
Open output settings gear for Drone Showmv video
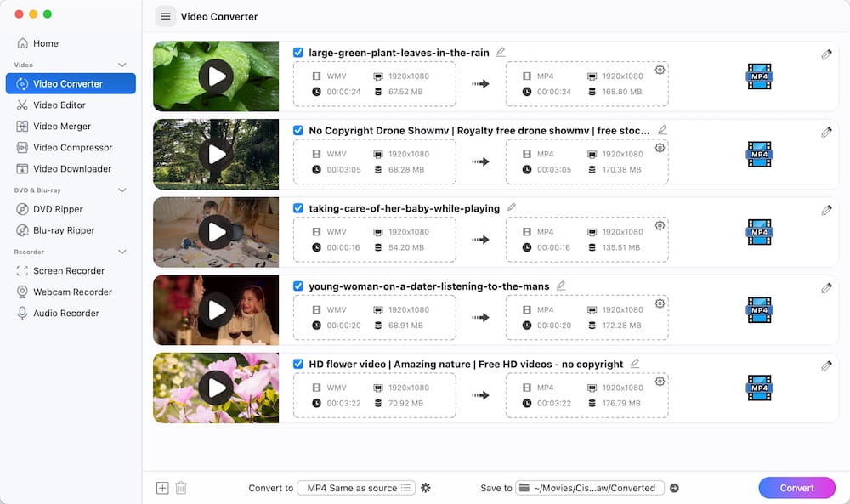point(660,147)
